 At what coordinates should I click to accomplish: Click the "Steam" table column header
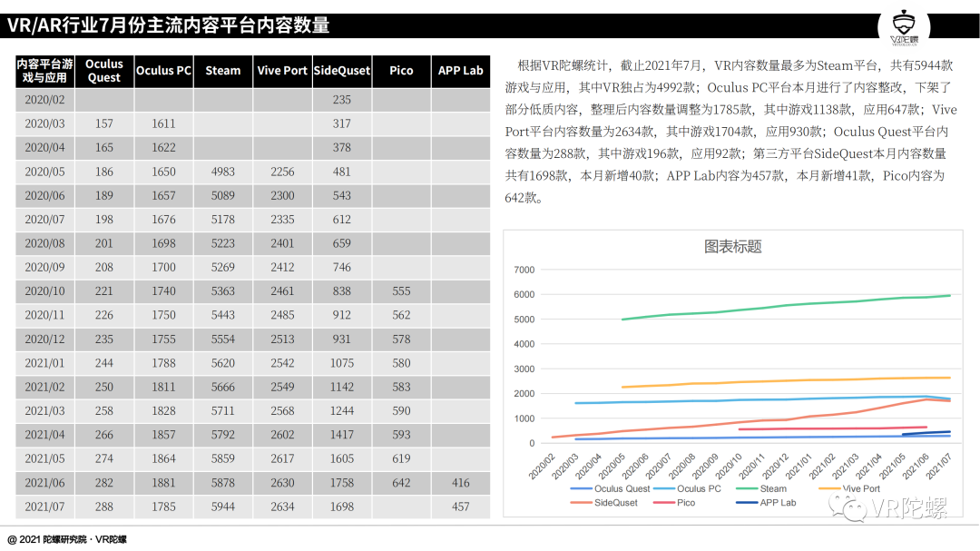point(223,71)
